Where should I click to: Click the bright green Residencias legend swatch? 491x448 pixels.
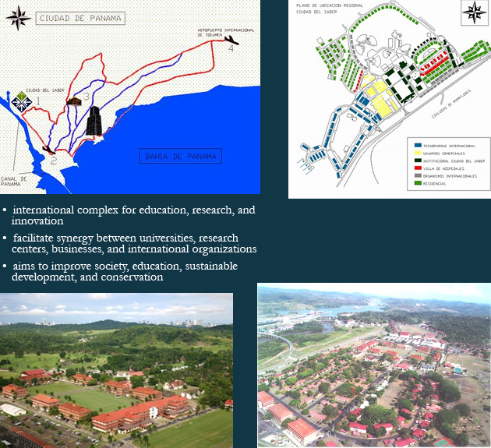(419, 184)
